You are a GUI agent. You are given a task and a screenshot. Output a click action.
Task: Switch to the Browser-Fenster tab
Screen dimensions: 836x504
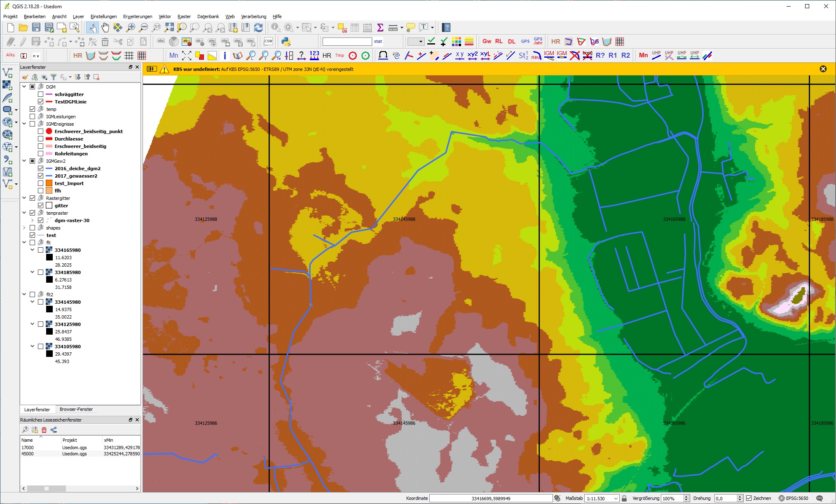76,409
